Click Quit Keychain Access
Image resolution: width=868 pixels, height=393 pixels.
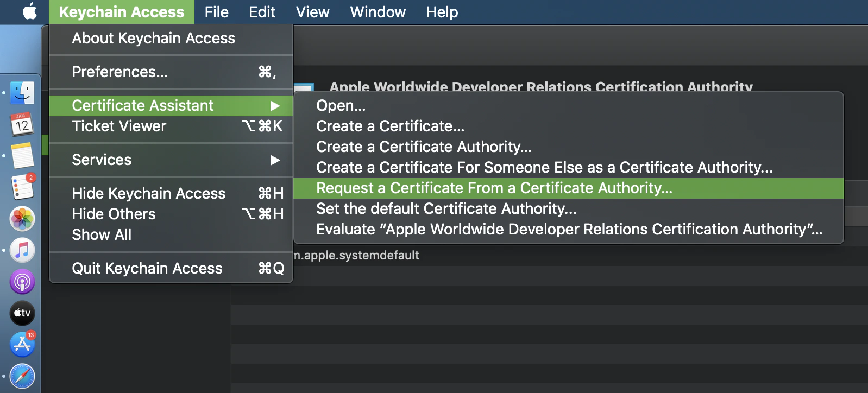147,268
